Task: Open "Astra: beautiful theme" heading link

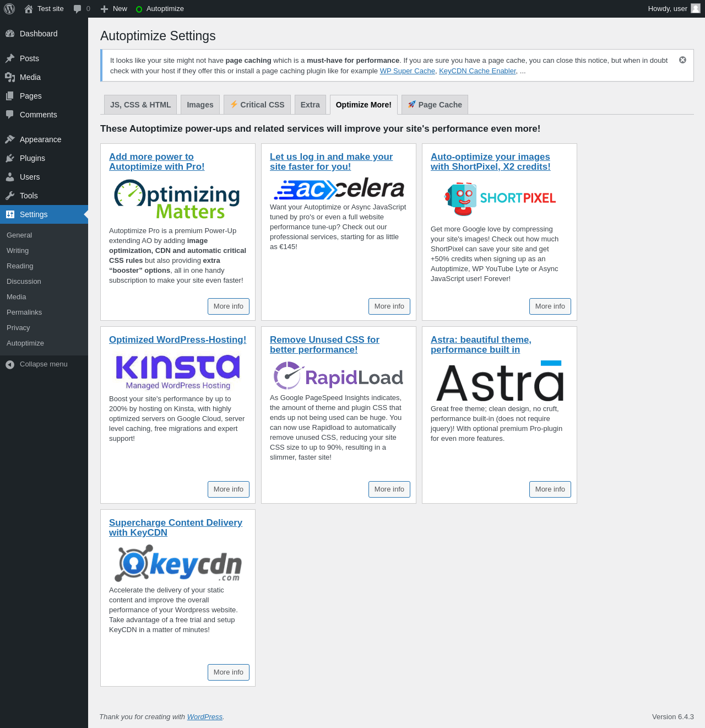Action: 481,344
